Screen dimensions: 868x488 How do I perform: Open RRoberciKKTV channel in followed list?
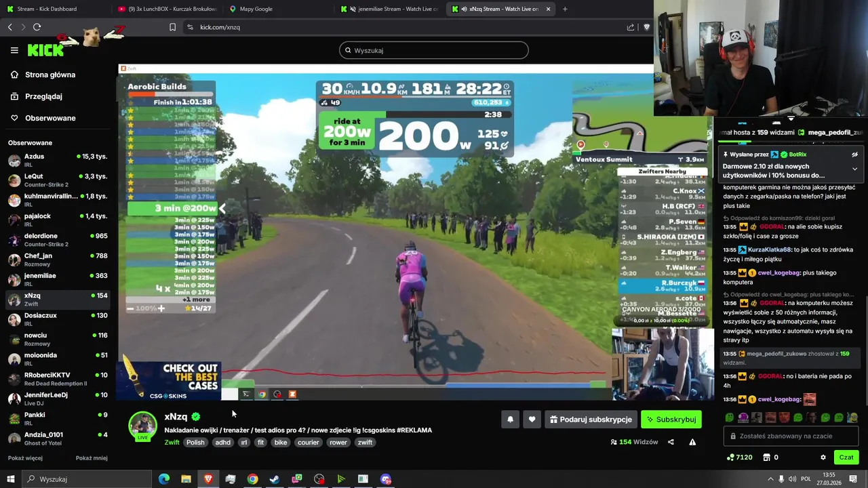(x=58, y=379)
